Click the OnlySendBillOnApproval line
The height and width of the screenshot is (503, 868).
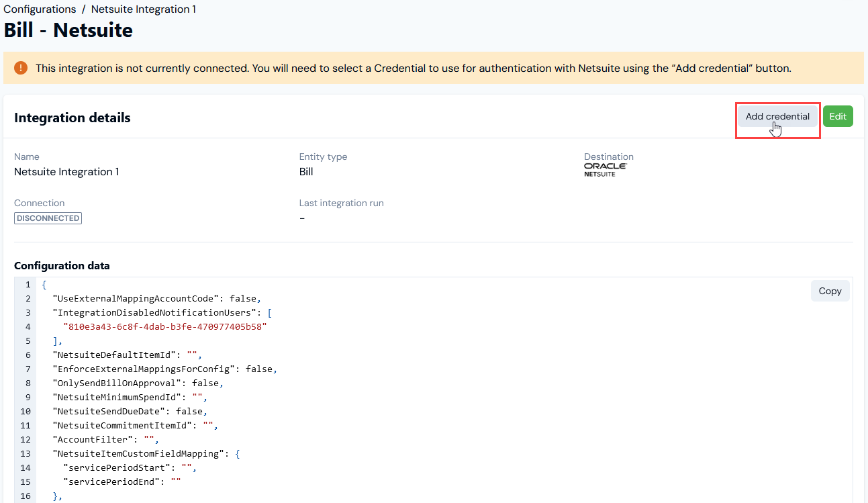click(x=138, y=383)
